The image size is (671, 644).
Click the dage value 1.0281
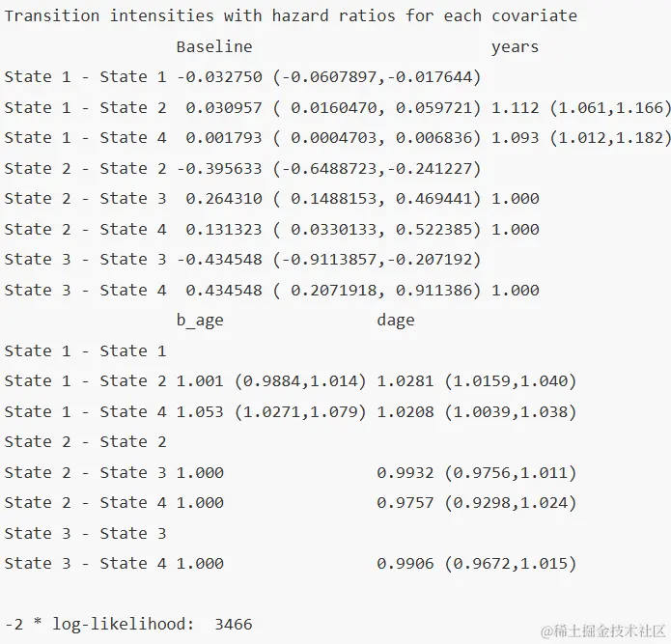(x=405, y=381)
